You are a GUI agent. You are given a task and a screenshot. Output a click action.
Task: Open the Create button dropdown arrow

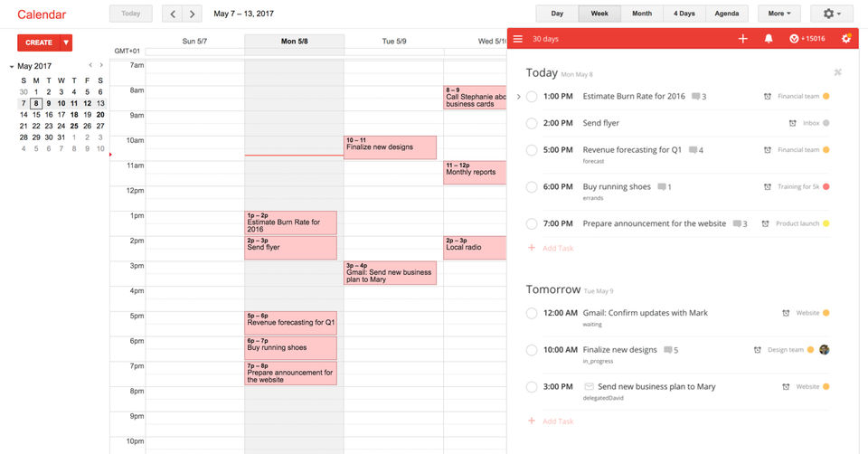point(66,43)
